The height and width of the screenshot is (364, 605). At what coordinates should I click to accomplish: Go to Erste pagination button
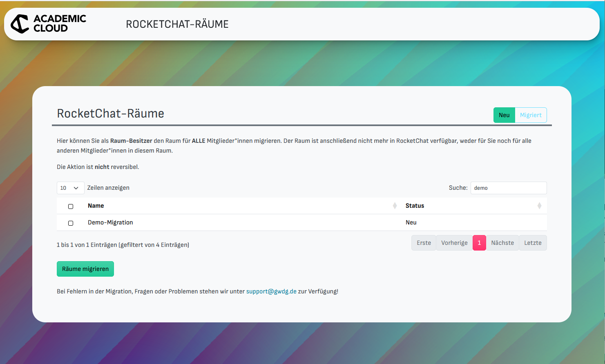coord(424,243)
